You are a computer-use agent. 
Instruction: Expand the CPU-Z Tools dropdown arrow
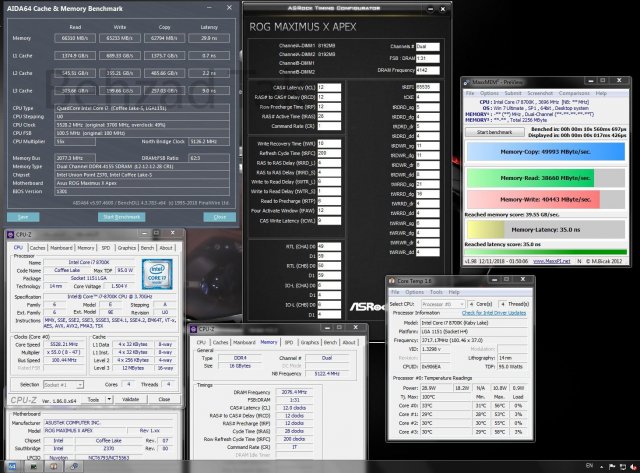[x=109, y=399]
